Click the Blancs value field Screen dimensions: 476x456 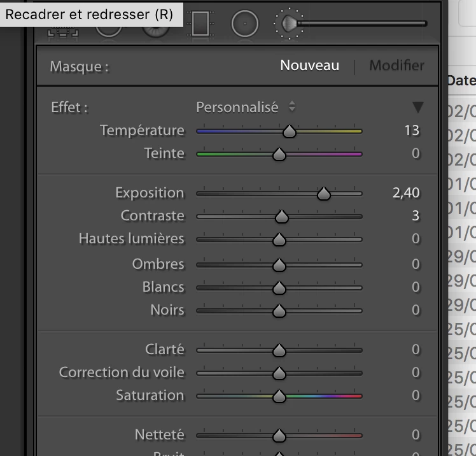[x=416, y=287]
